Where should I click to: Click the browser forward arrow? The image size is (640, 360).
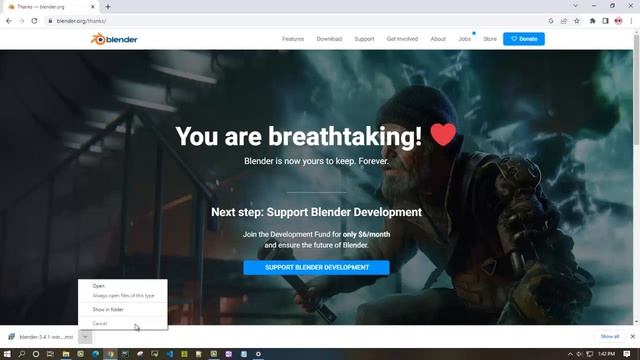22,21
